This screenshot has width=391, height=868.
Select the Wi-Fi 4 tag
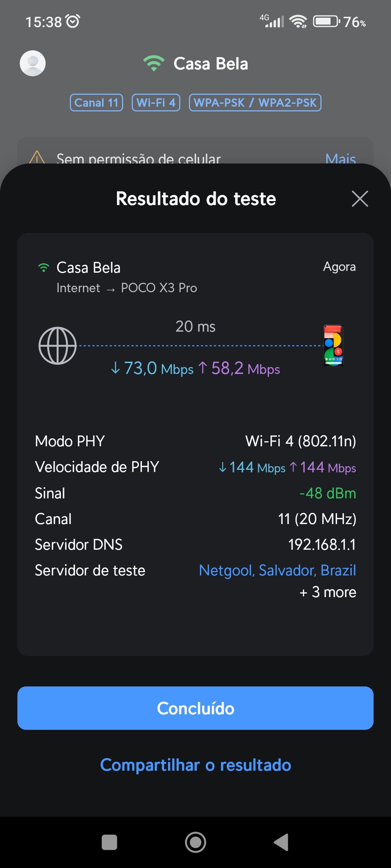click(156, 103)
